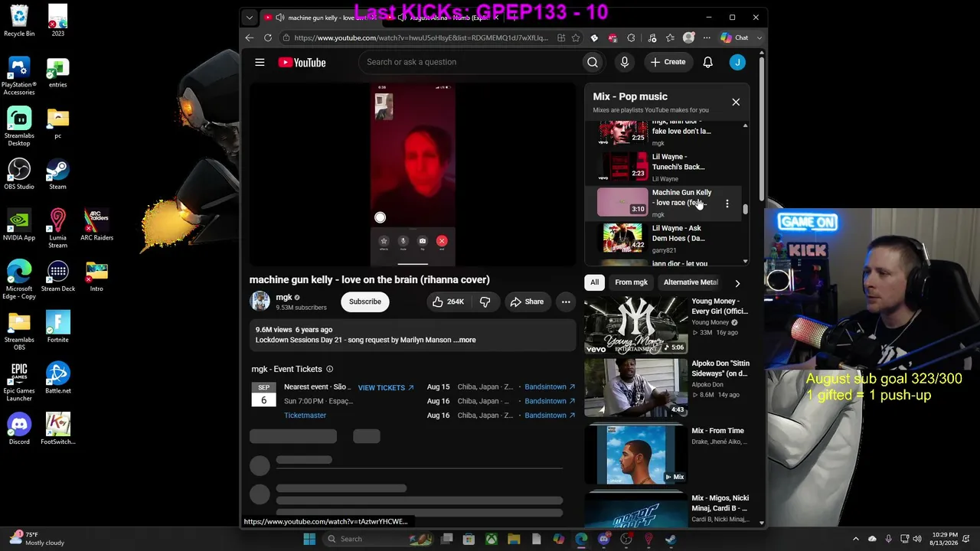Open File Explorer from the taskbar
This screenshot has height=551, width=980.
[514, 539]
